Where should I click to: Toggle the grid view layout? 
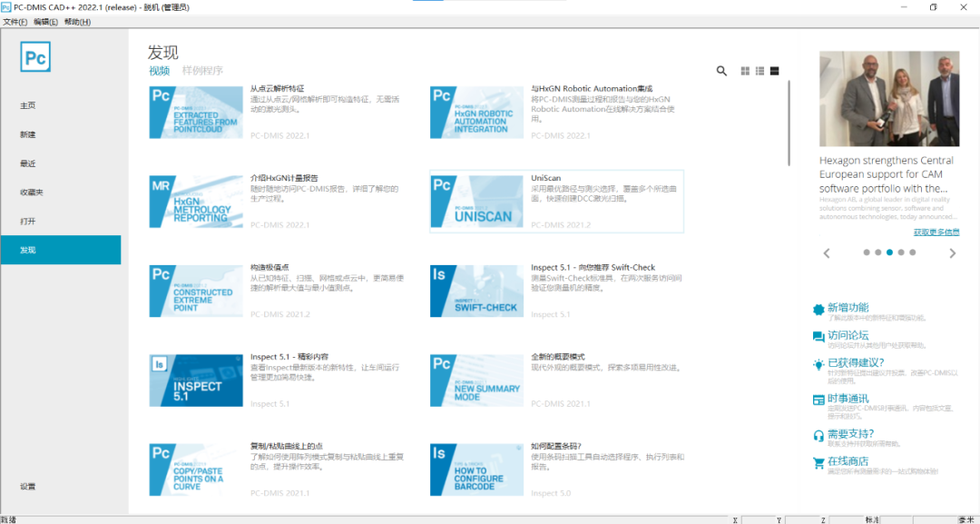pos(745,71)
